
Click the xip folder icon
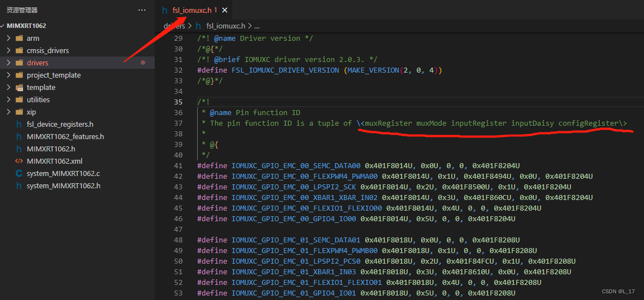tap(19, 112)
